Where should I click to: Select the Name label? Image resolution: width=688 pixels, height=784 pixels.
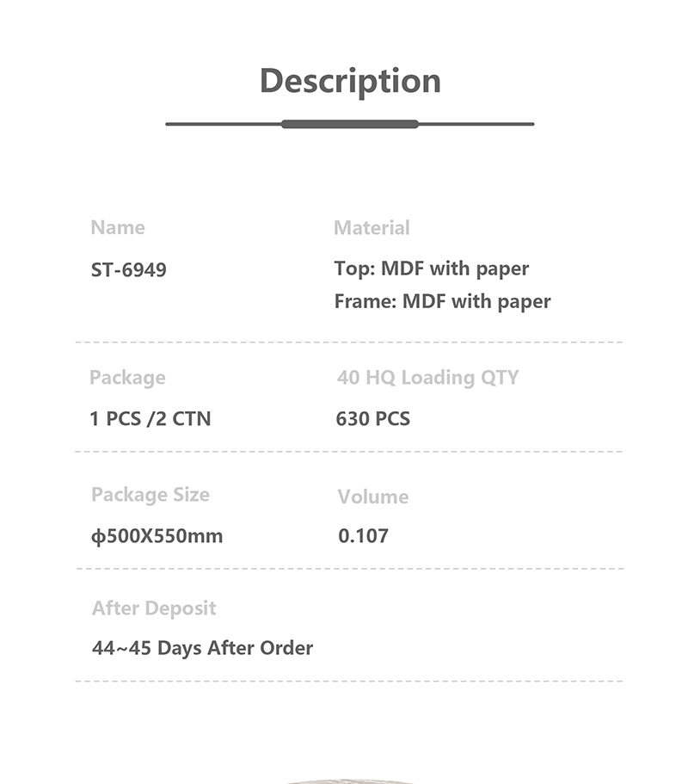118,228
